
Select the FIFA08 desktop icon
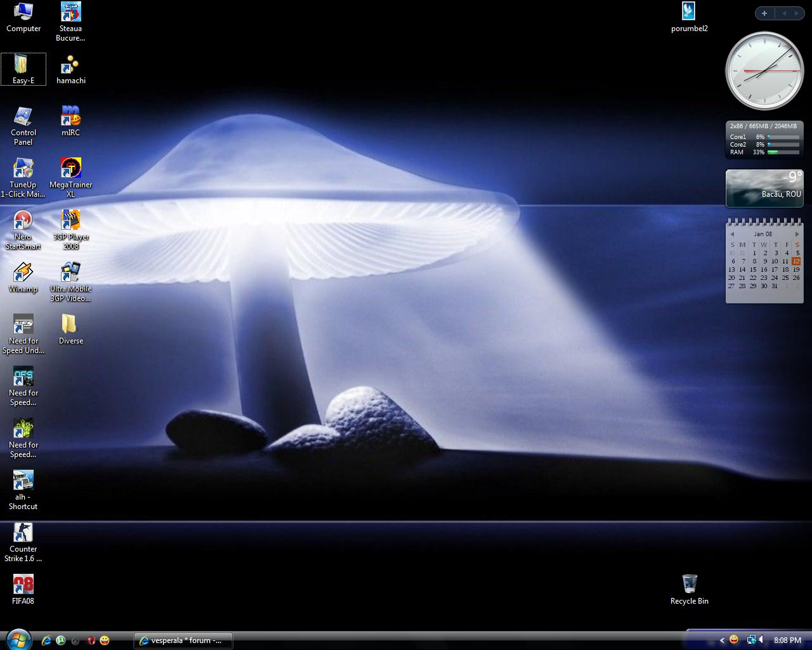23,585
